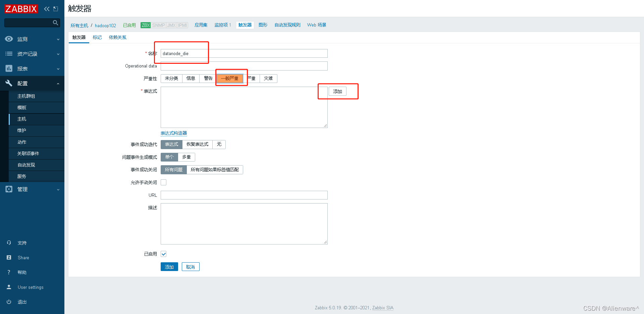Focus the Operational data field
This screenshot has height=314, width=644.
244,66
